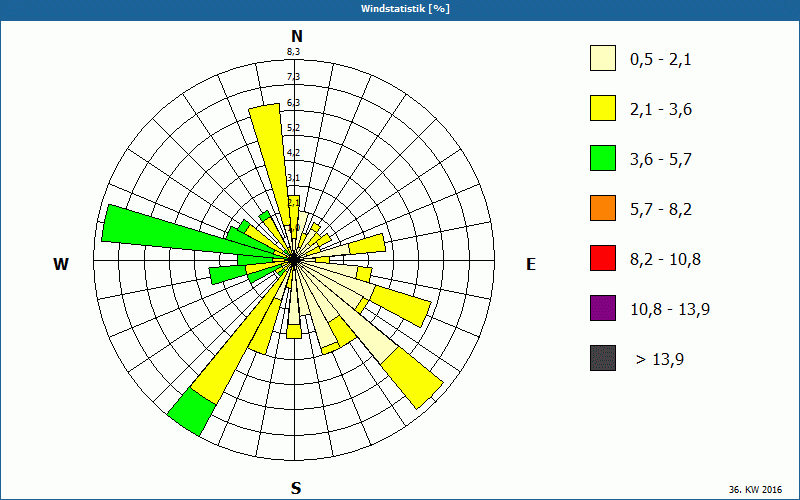This screenshot has height=500, width=800.
Task: Click the 7,3 radial axis value
Action: point(293,77)
